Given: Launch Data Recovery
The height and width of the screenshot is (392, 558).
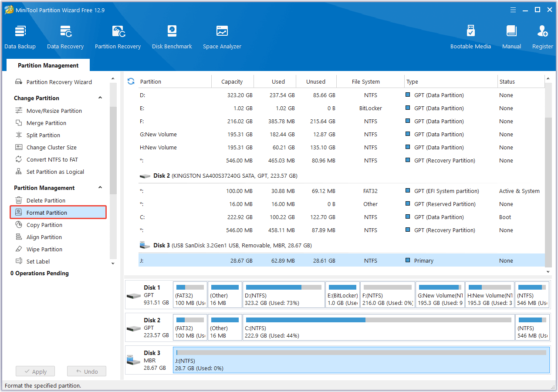Looking at the screenshot, I should (65, 36).
